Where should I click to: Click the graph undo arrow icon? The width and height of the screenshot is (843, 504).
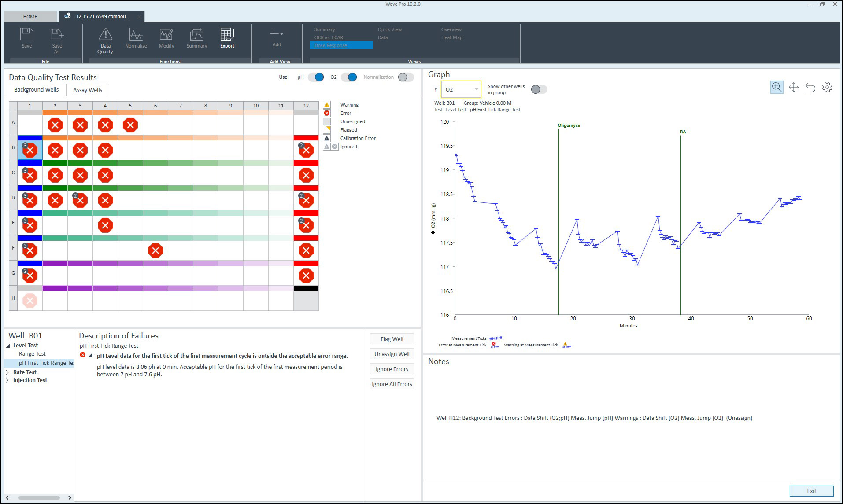tap(810, 87)
